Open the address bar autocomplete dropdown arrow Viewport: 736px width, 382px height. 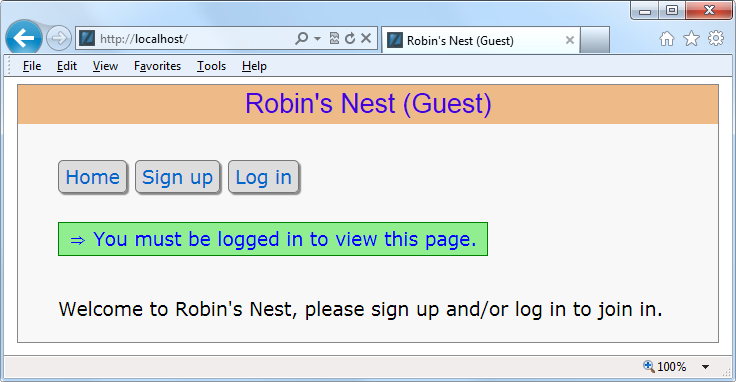tap(318, 38)
